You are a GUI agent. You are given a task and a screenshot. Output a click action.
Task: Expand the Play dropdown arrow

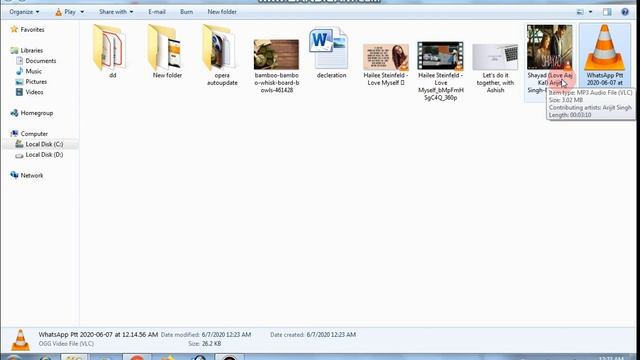click(82, 12)
